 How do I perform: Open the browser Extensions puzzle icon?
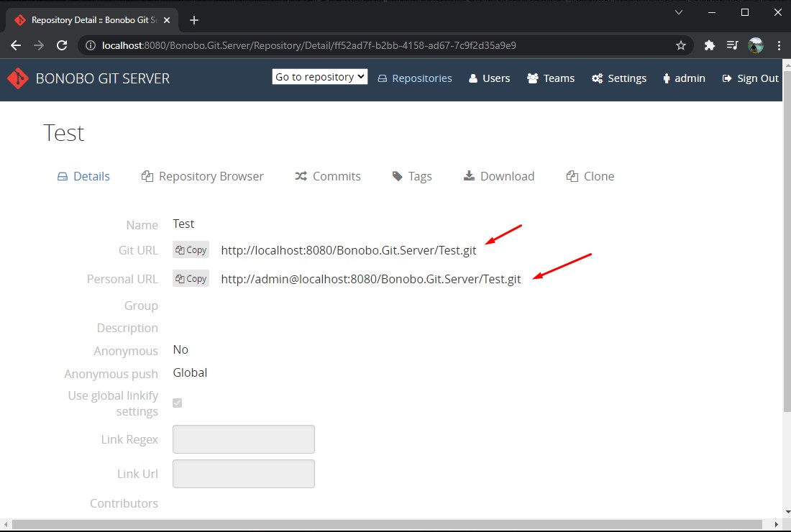click(x=710, y=45)
